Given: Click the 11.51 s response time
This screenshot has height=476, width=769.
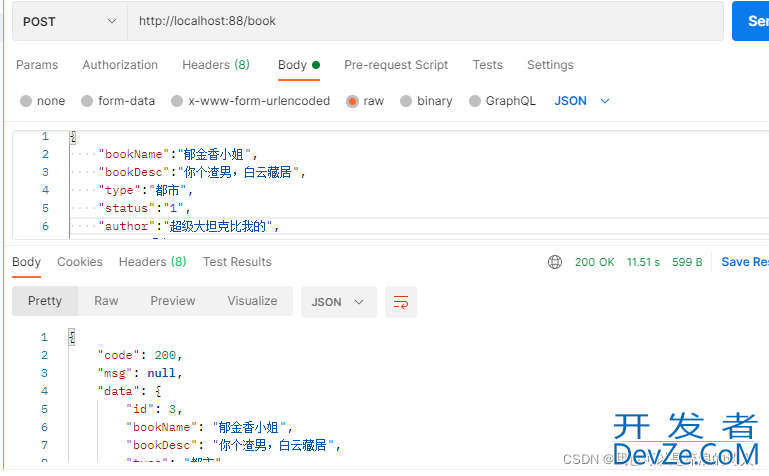Looking at the screenshot, I should point(643,262).
